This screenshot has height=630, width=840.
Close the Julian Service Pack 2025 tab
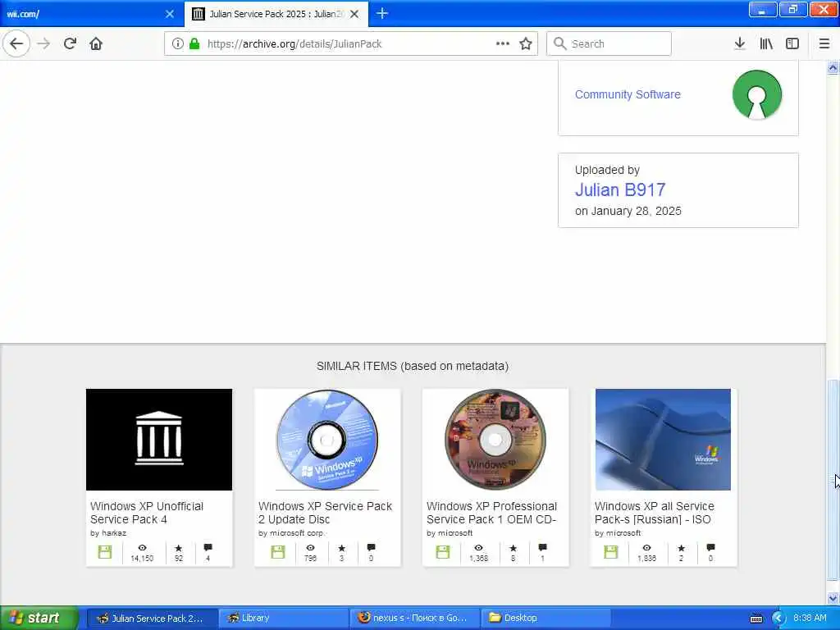(x=354, y=14)
